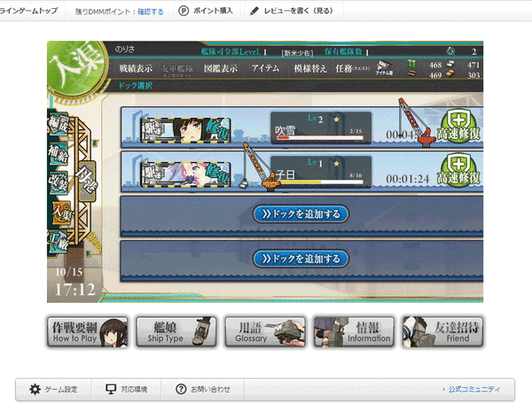Open the 公式コミュニティ link
The width and height of the screenshot is (532, 419).
[x=474, y=389]
